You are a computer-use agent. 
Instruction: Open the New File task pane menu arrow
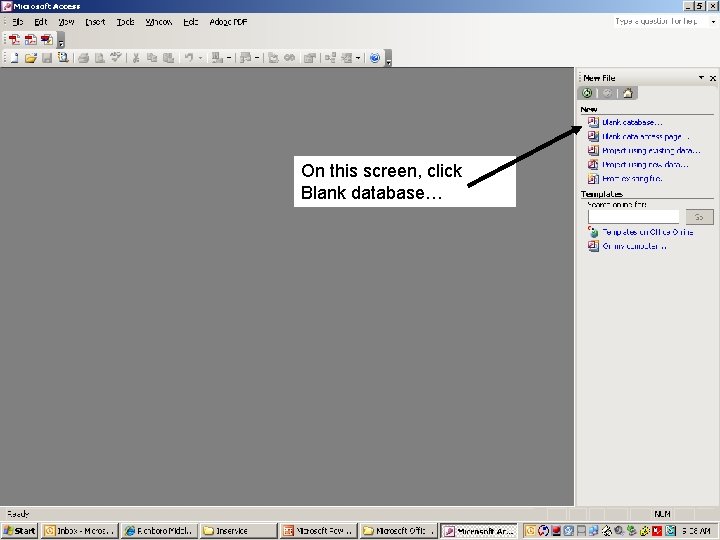pyautogui.click(x=701, y=78)
